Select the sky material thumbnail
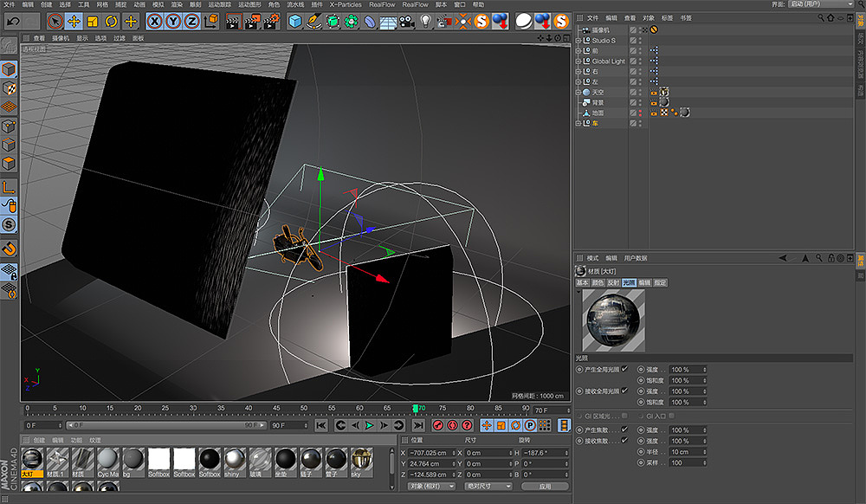 [x=360, y=461]
